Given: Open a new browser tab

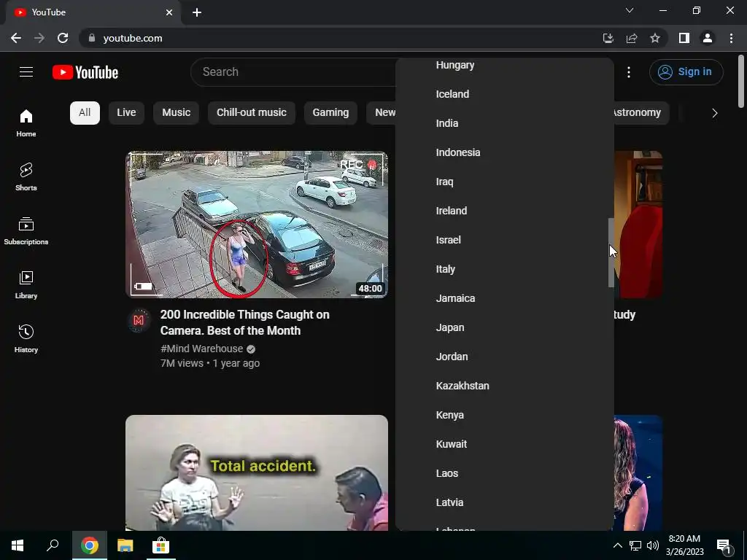Looking at the screenshot, I should 197,12.
